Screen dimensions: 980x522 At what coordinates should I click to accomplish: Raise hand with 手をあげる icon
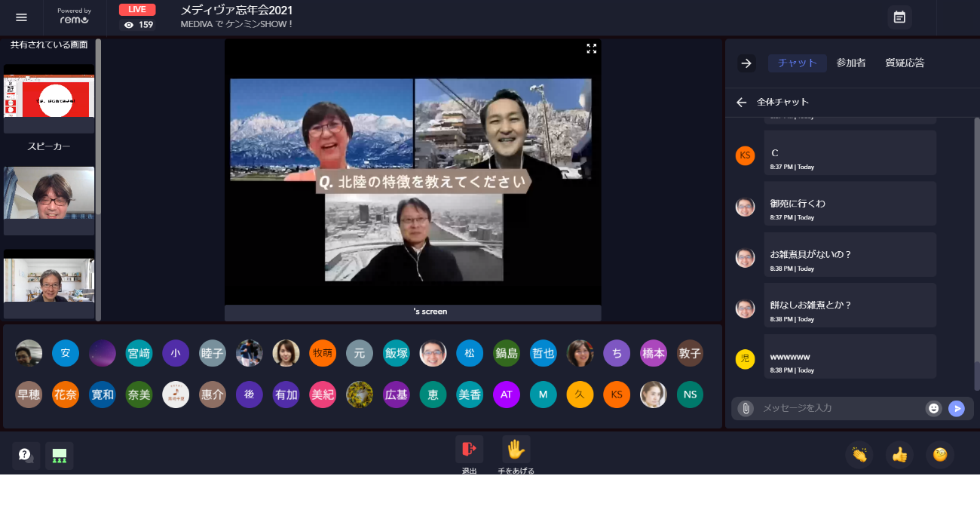(516, 450)
